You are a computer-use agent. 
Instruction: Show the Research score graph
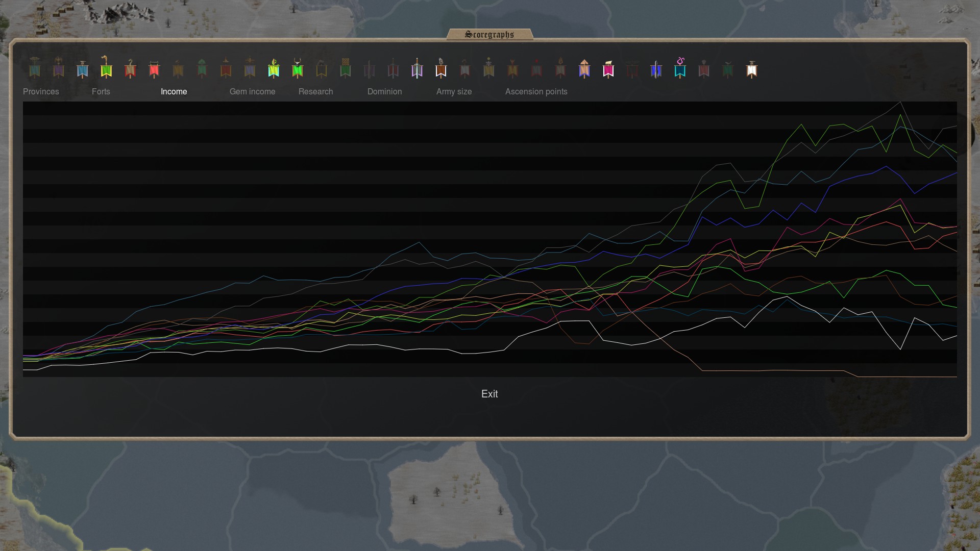(315, 92)
